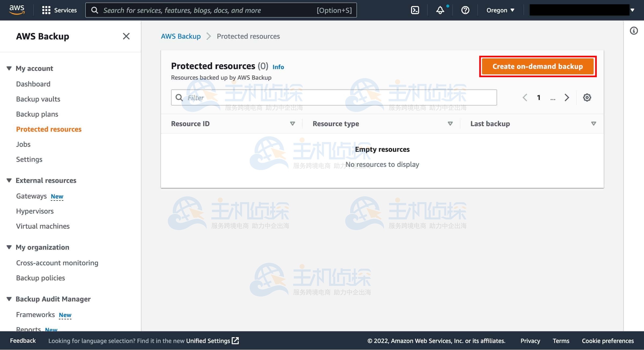Click the Feedback button in footer
The width and height of the screenshot is (644, 350).
tap(23, 341)
